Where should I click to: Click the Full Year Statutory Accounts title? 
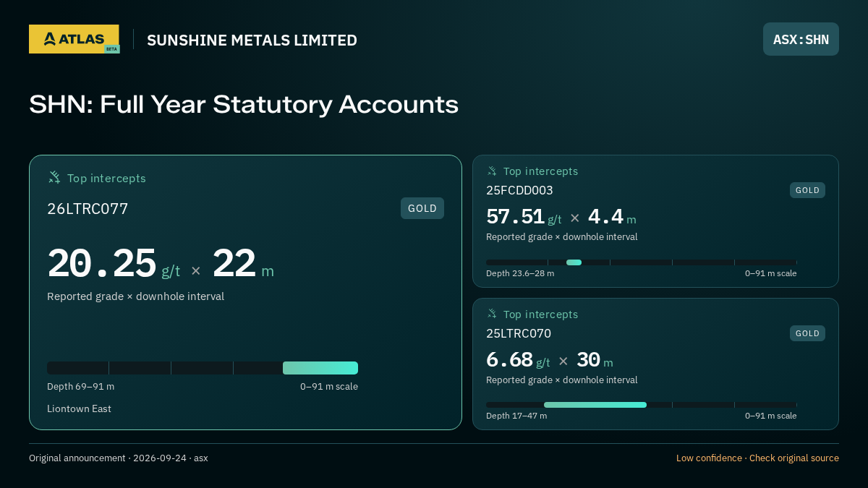[x=244, y=104]
